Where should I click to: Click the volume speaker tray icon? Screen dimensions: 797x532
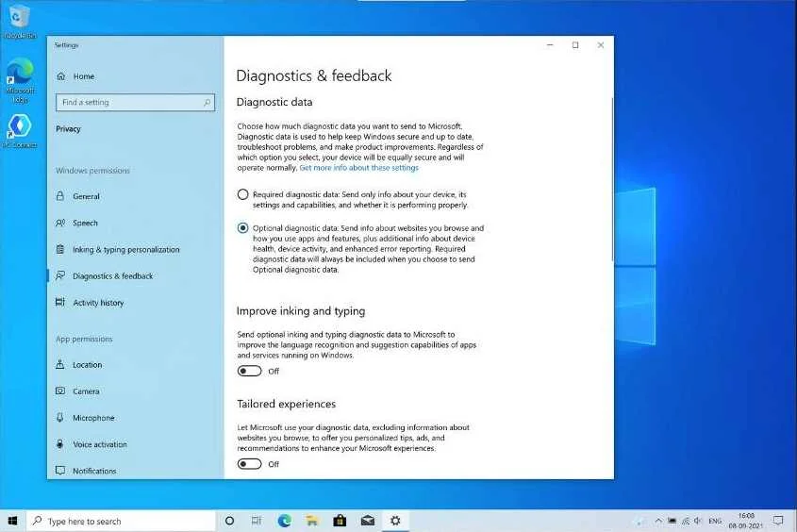point(698,521)
